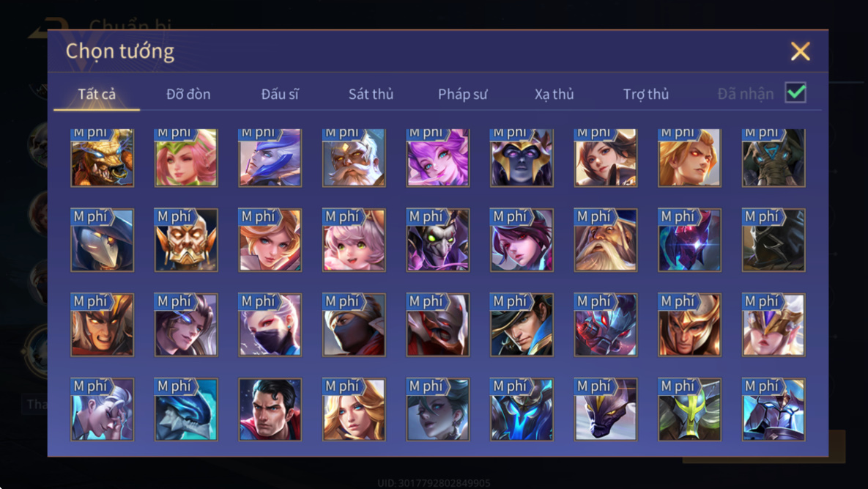Switch to the Đỡ đòn tab
This screenshot has width=868, height=489.
[x=188, y=94]
